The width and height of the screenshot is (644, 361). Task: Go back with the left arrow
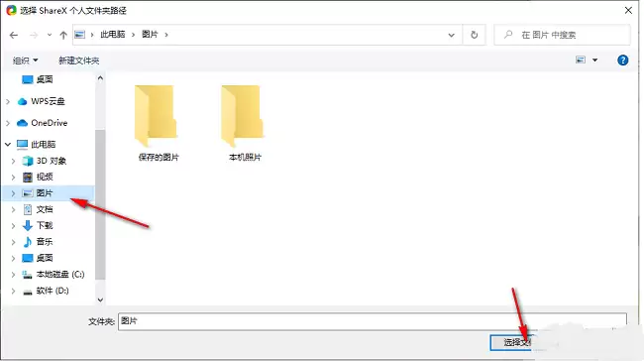14,36
